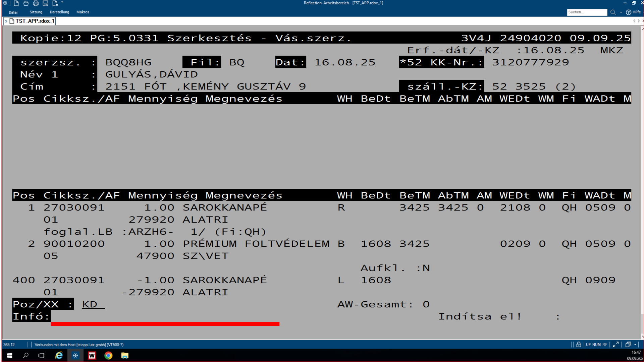This screenshot has width=644, height=362.
Task: Click the document settings gear icon
Action: [55, 3]
